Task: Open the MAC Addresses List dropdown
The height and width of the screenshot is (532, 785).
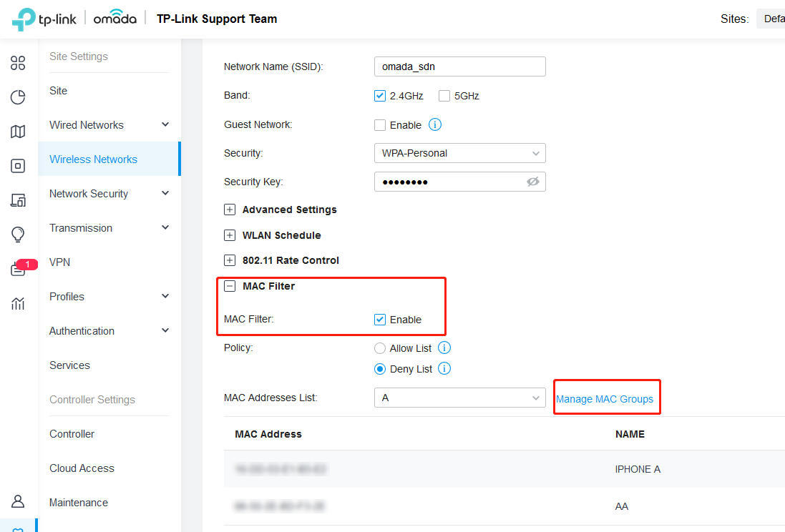Action: click(x=459, y=398)
